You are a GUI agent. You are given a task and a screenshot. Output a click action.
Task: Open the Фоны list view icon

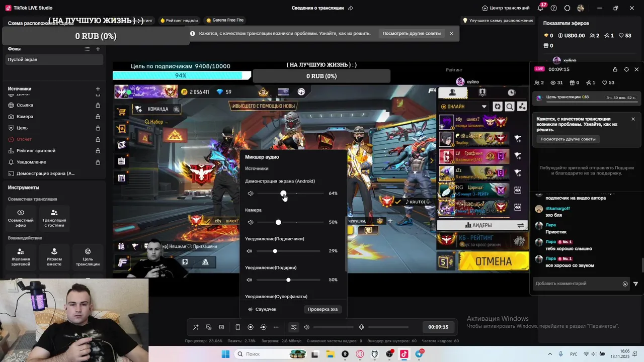click(x=87, y=49)
